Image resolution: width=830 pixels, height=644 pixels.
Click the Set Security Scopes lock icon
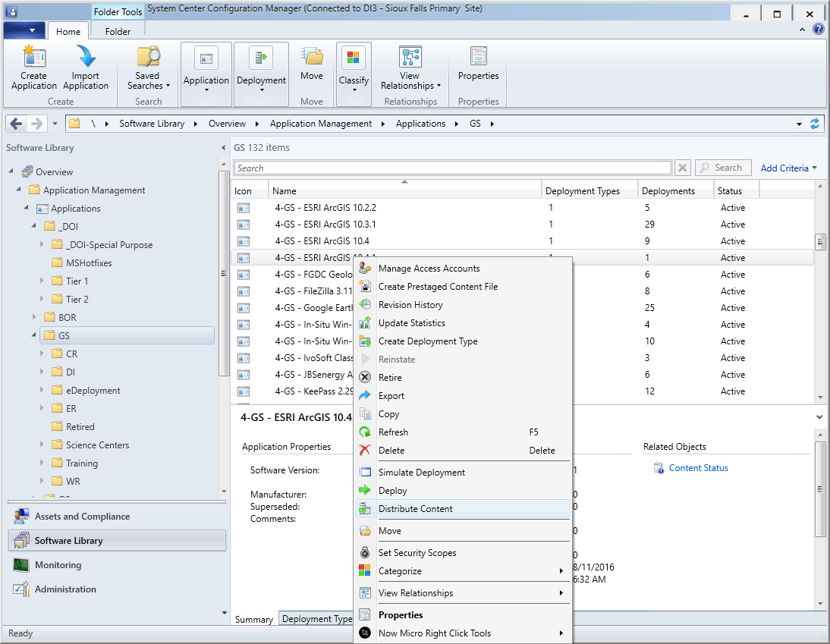[365, 552]
